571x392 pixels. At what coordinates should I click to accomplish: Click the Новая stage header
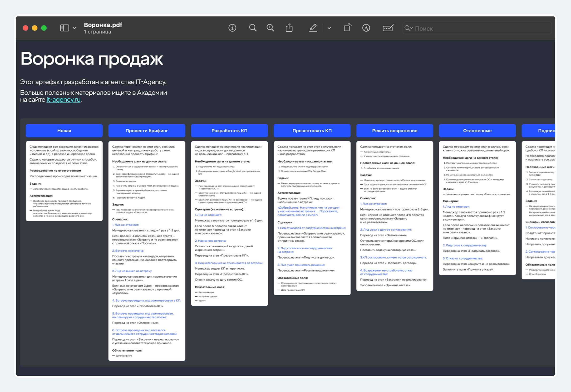(64, 131)
